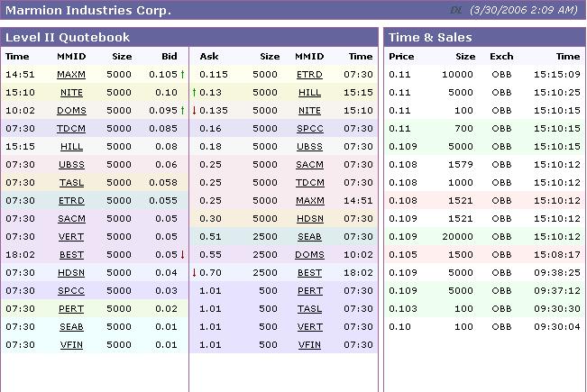Click the red down arrow beside bid-side BEST 0.05
The width and height of the screenshot is (587, 392).
(183, 254)
